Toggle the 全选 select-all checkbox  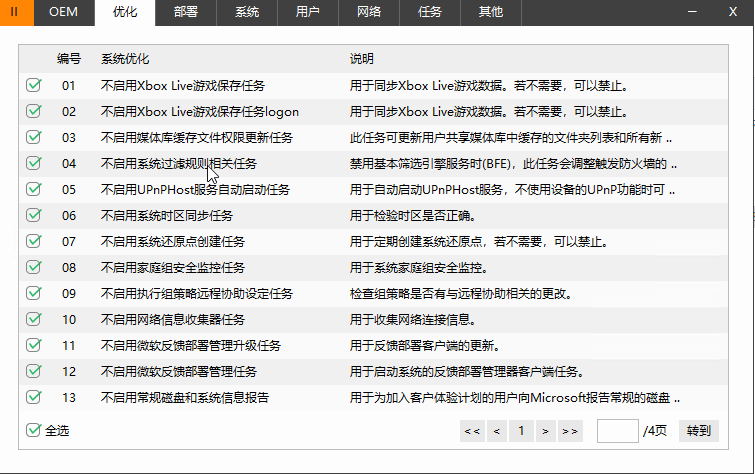click(x=34, y=431)
